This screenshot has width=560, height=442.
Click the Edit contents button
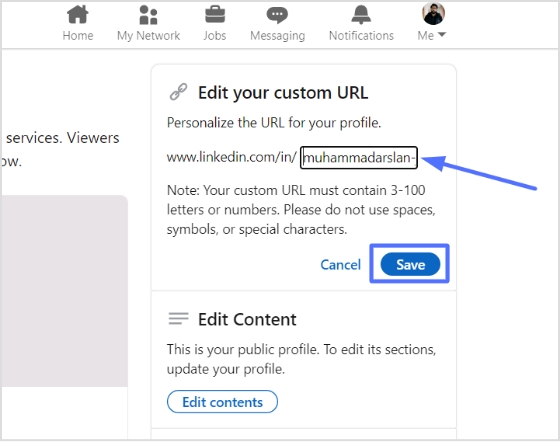pos(222,402)
